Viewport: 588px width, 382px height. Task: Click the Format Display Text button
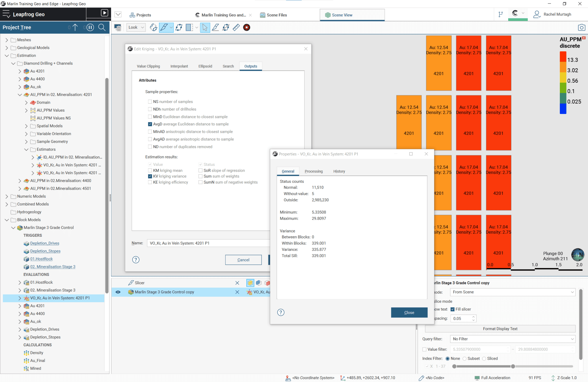point(500,329)
